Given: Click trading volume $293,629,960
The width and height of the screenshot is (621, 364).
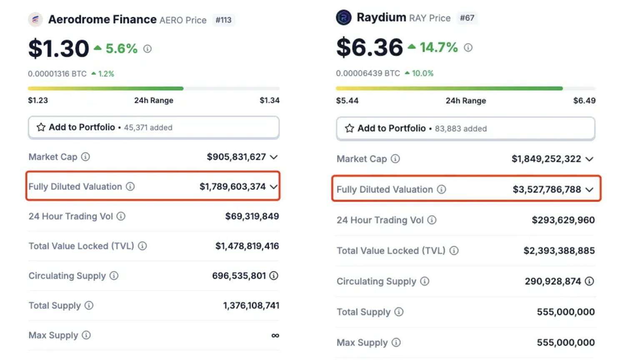Looking at the screenshot, I should [x=563, y=220].
